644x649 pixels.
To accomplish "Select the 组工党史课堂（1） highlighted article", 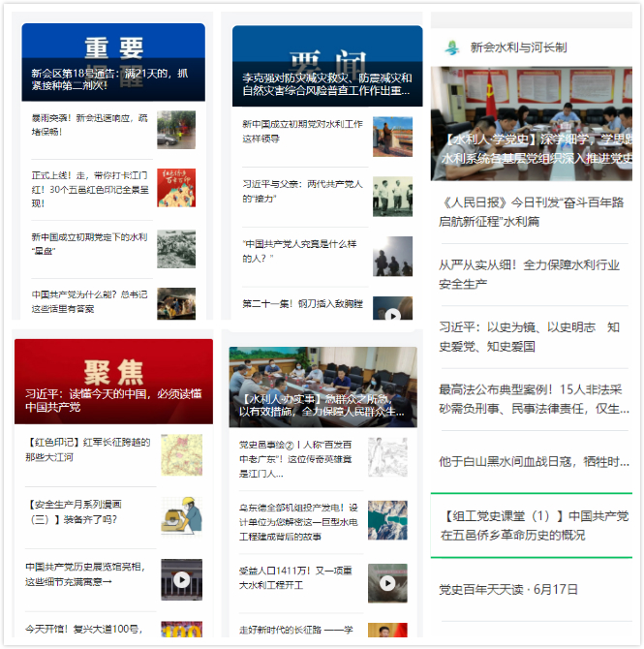I will pos(531,524).
